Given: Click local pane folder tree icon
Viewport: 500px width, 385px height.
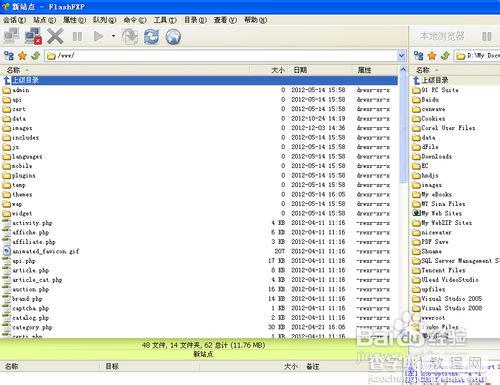Looking at the screenshot, I should 419,56.
